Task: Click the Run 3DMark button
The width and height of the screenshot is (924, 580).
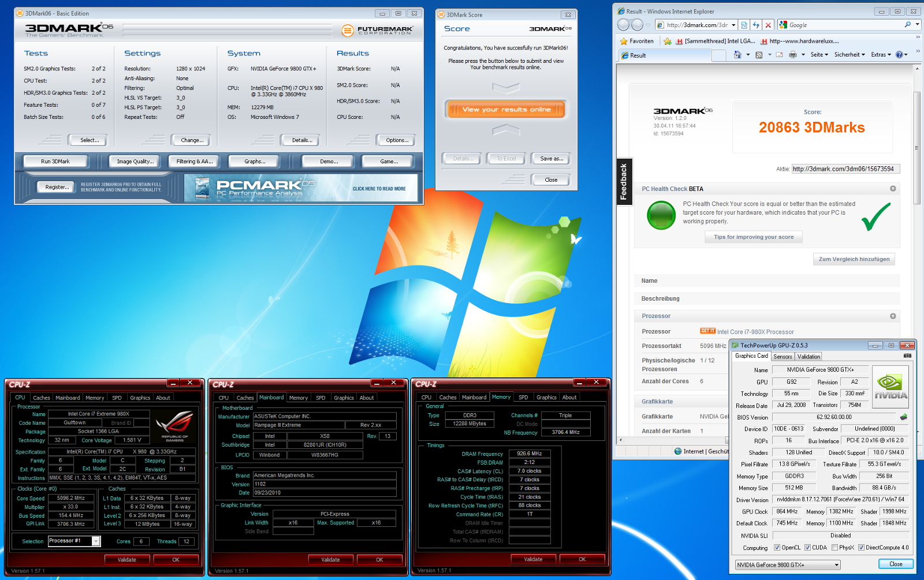Action: (x=55, y=162)
